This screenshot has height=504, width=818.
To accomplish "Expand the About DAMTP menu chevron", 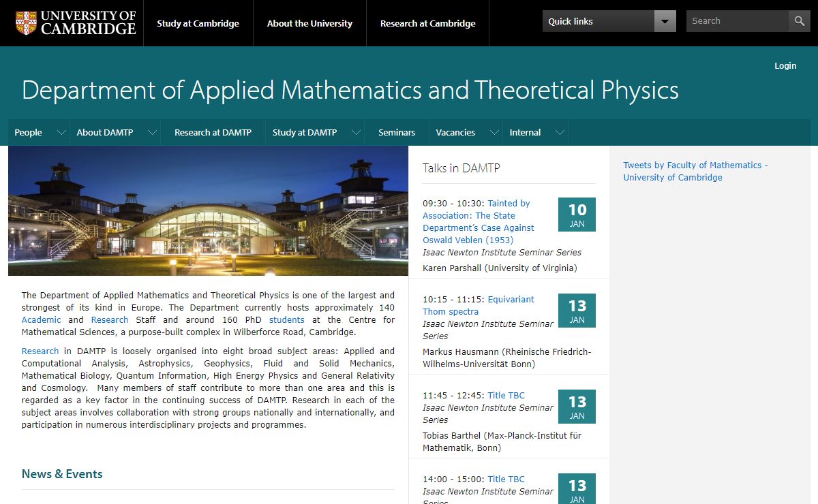I will [152, 133].
